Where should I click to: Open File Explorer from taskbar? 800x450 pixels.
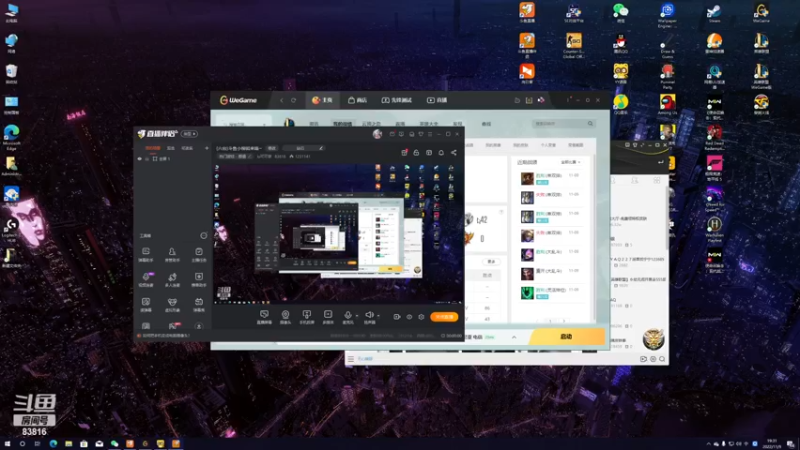click(x=68, y=444)
